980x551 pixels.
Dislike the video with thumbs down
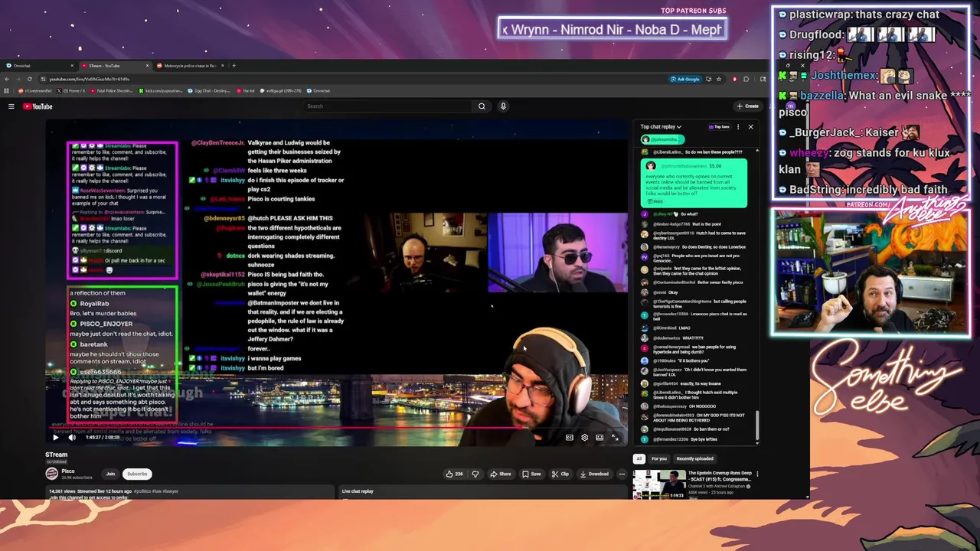click(475, 474)
